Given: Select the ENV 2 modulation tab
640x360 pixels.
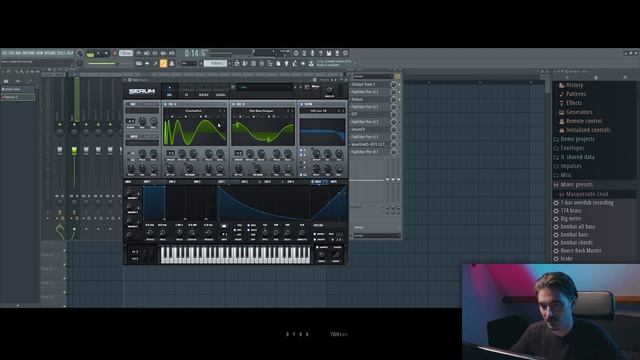Looking at the screenshot, I should (172, 182).
